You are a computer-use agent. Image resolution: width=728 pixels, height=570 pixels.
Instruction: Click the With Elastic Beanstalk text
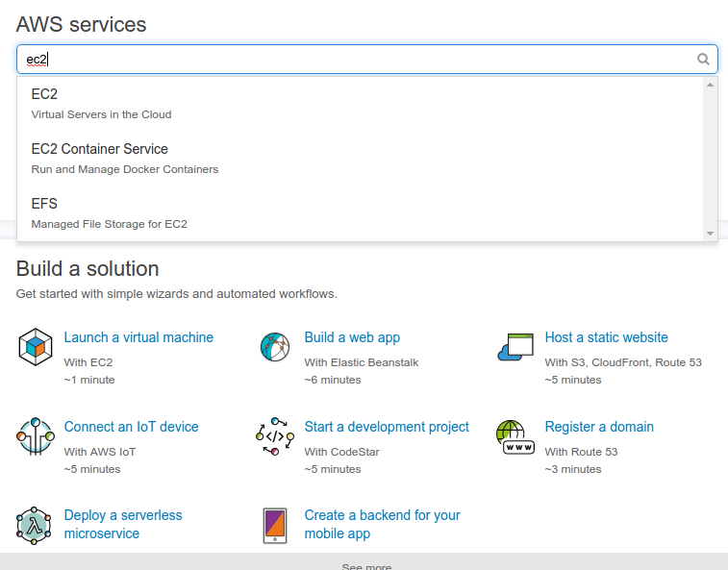coord(362,362)
